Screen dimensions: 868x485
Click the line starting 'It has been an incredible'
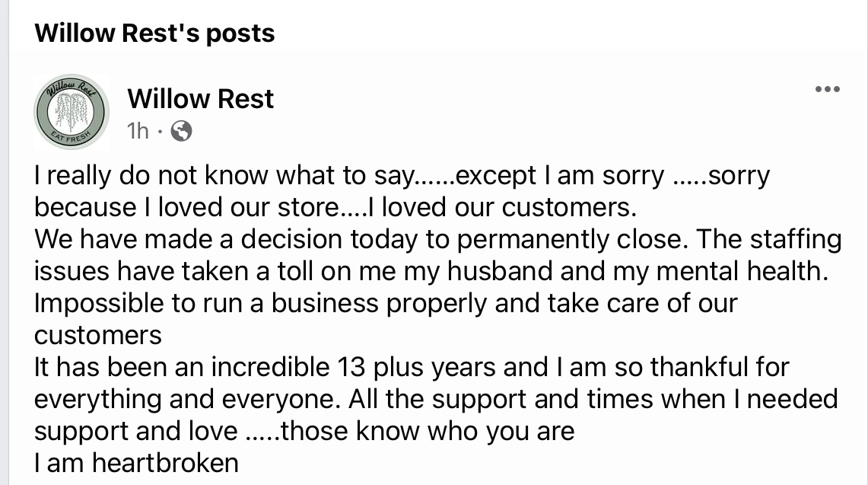click(412, 367)
